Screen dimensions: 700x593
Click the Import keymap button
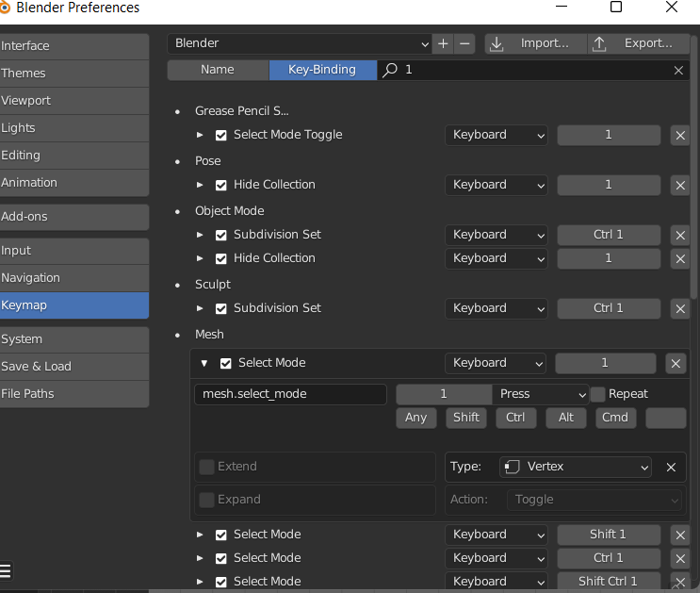coord(534,43)
